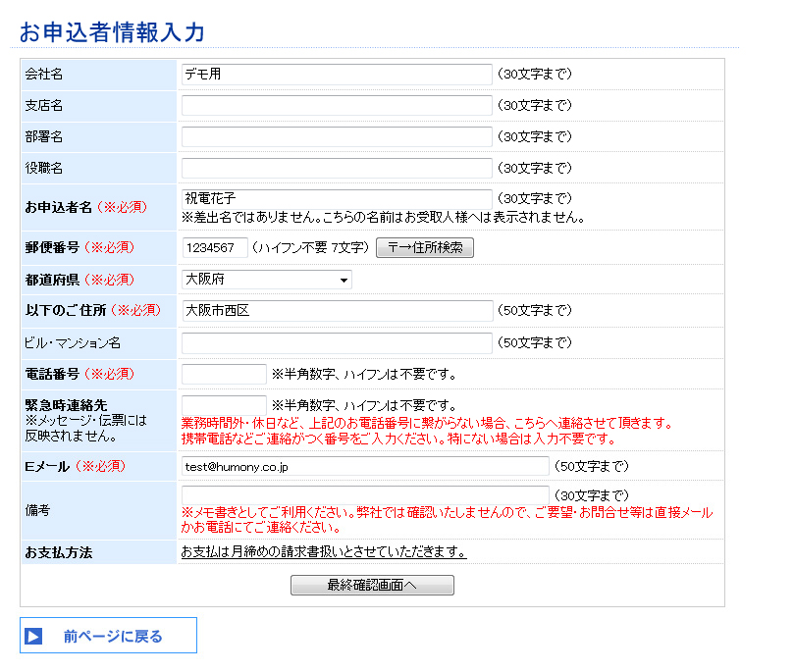Click the red note starting ※メモ書きとして
794x672 pixels.
[x=448, y=520]
